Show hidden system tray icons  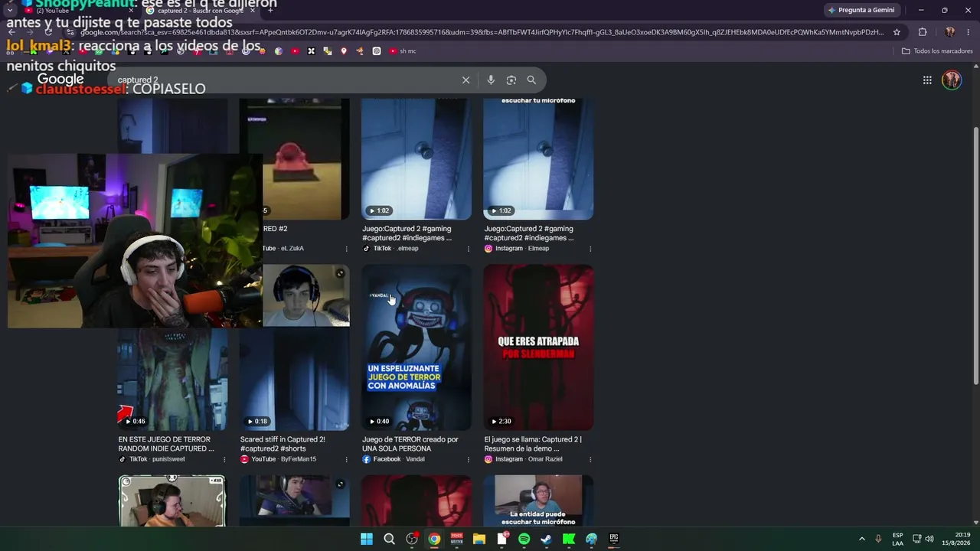pos(861,539)
